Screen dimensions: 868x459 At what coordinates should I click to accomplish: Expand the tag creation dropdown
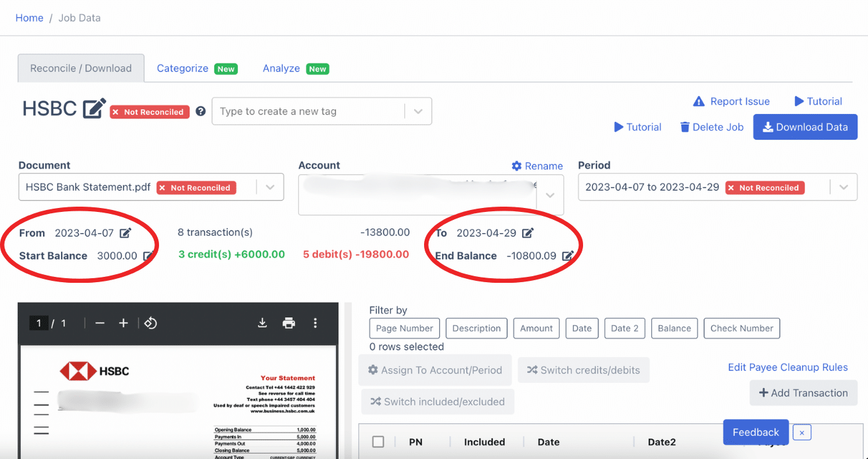pos(418,111)
